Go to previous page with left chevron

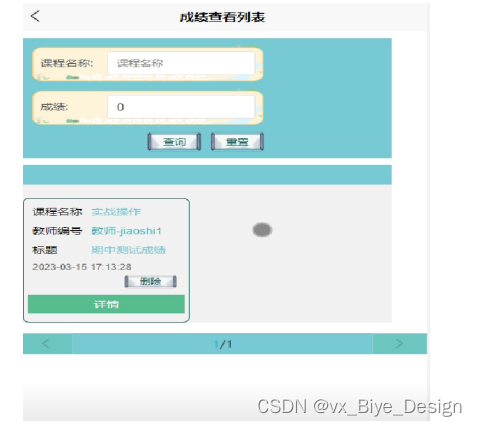[47, 343]
